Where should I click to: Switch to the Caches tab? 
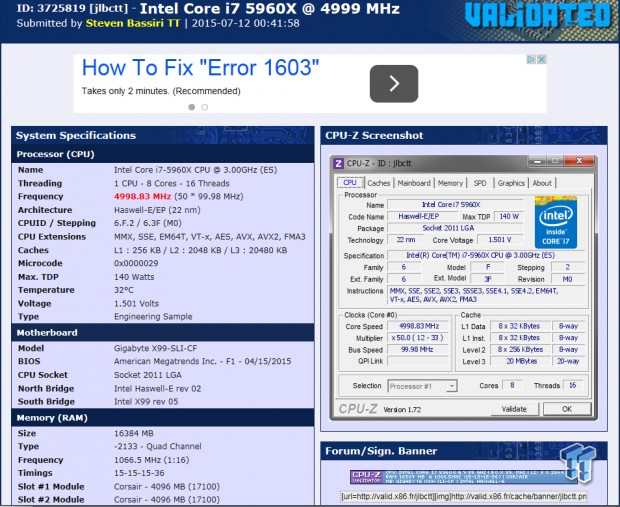tap(378, 183)
